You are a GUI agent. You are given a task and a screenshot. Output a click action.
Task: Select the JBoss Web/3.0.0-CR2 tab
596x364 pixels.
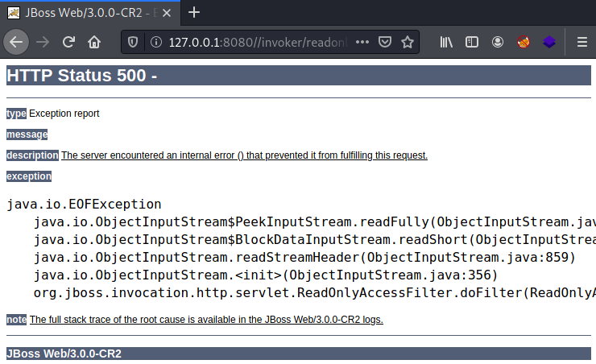tap(90, 13)
